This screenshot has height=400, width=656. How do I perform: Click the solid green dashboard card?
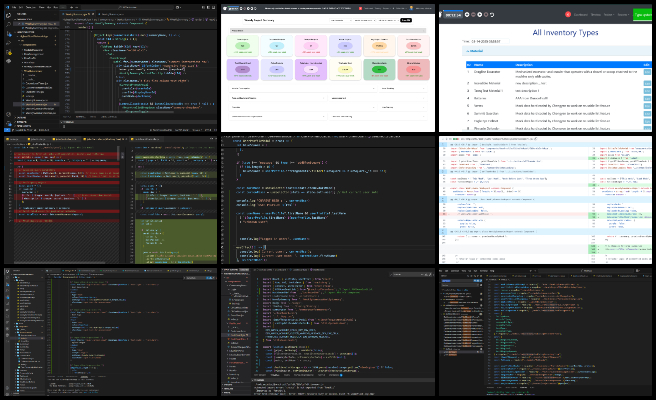tap(379, 69)
